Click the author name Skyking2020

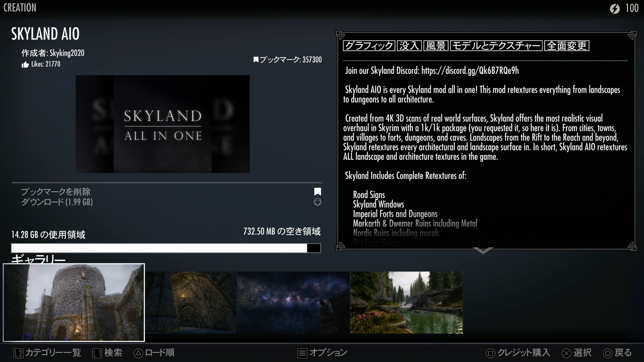(x=67, y=53)
